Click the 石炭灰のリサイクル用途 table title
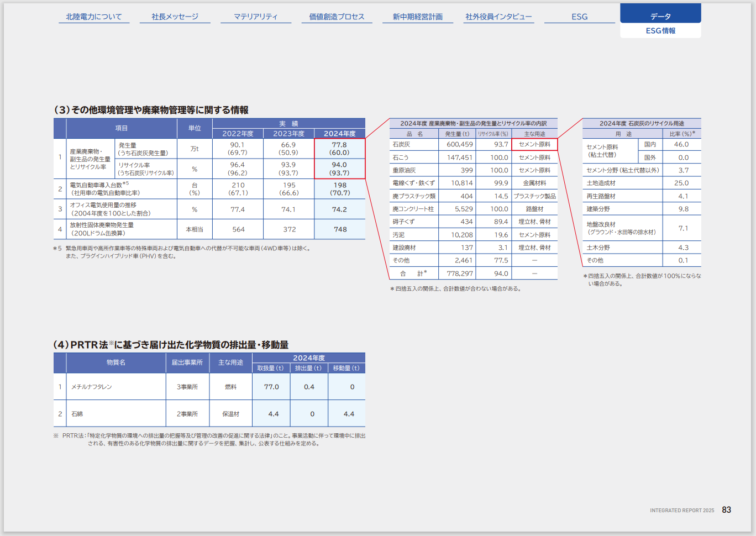 click(x=641, y=123)
